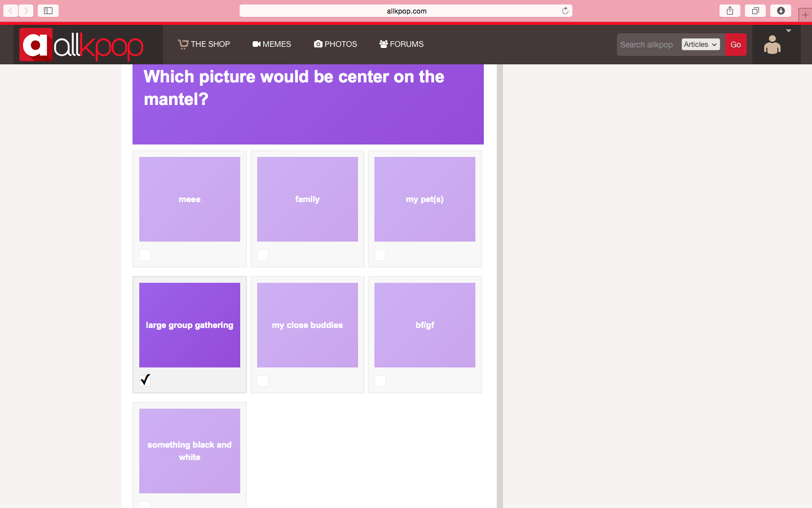Open THE SHOP menu item
Image resolution: width=812 pixels, height=508 pixels.
click(204, 44)
